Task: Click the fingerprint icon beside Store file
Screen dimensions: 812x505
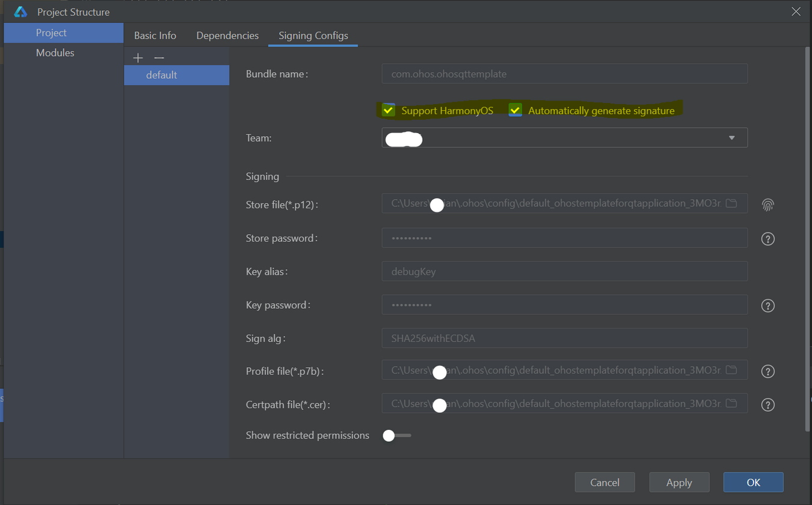Action: (768, 205)
